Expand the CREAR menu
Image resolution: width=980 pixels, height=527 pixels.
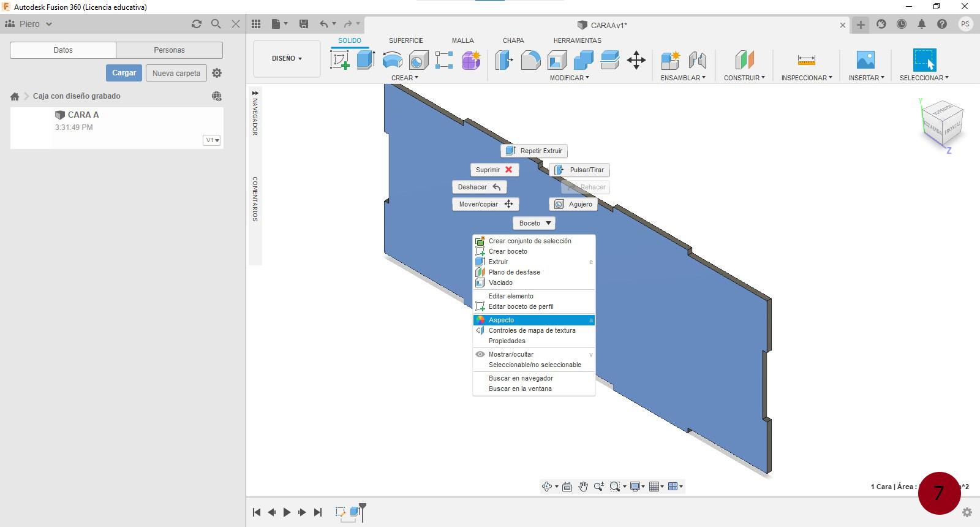405,78
